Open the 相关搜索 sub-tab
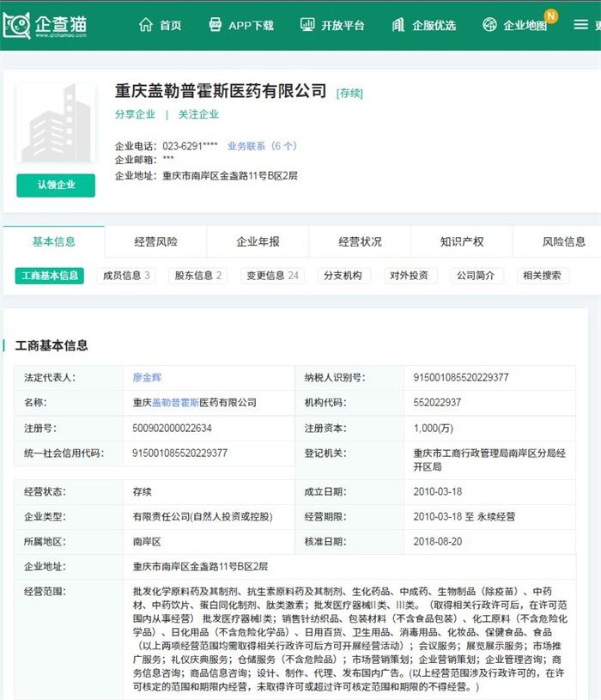 tap(542, 276)
